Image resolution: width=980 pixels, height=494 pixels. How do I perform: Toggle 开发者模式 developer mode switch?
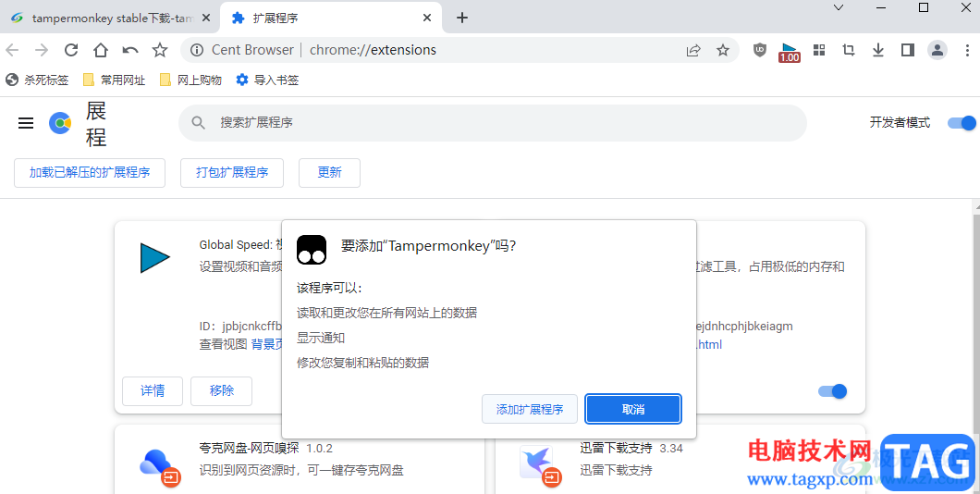(962, 122)
